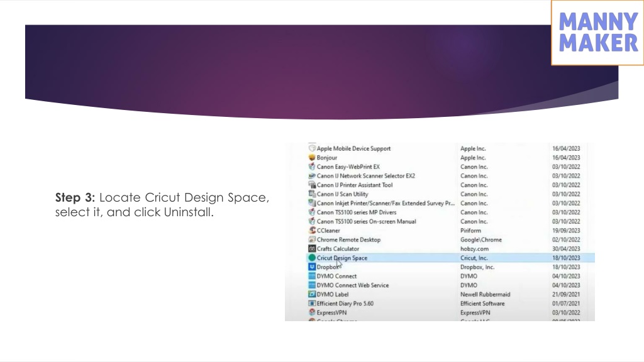Screen dimensions: 644x362
Task: Select Canon Easy-WebPrint EX entry
Action: click(348, 167)
